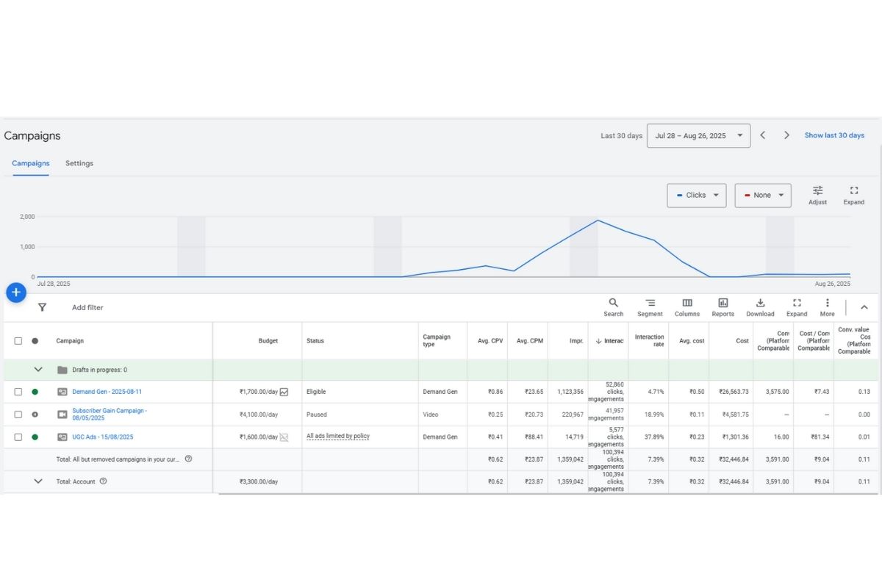The height and width of the screenshot is (588, 882).
Task: Check the Demand Gen - 2025-08-11 row checkbox
Action: click(18, 392)
